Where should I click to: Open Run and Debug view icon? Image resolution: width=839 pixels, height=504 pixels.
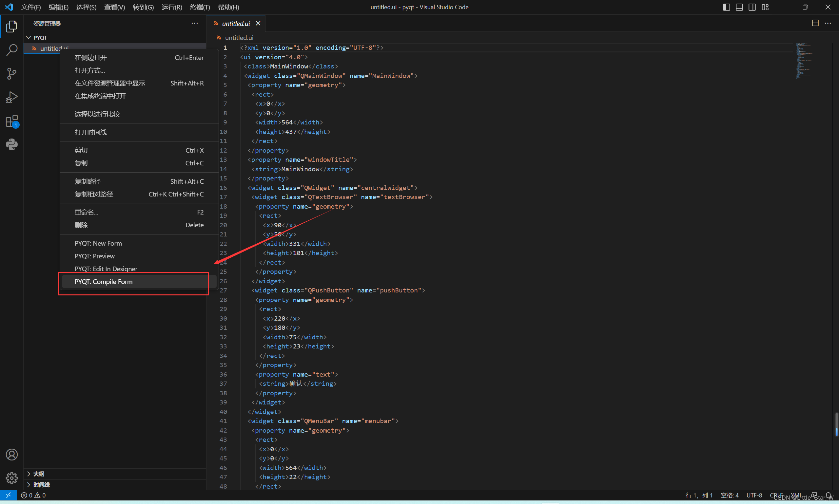(11, 97)
